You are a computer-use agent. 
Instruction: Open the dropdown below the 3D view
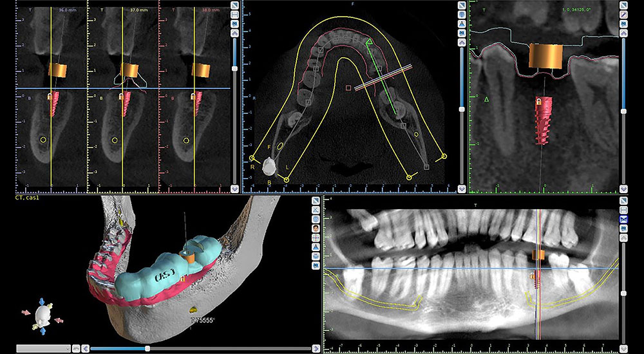pos(43,348)
